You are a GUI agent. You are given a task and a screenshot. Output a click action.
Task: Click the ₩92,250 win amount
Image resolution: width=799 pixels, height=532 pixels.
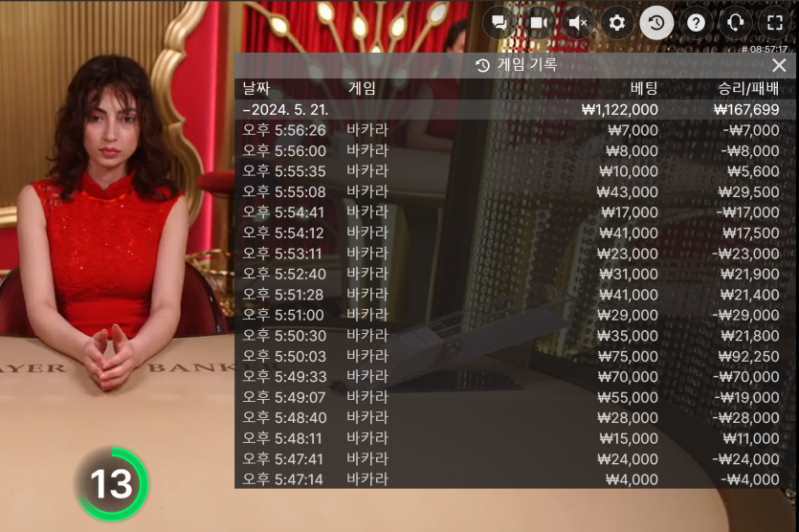748,356
